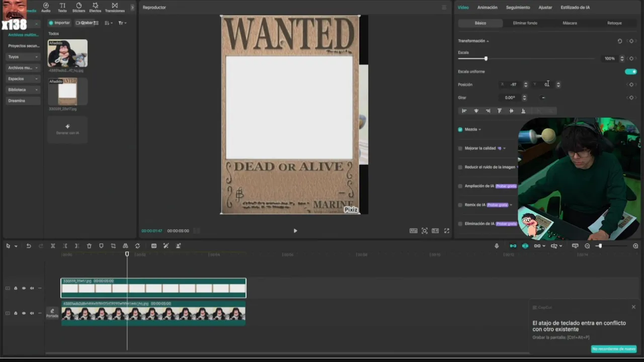Delete right portion of the clip
Viewport: 644px width, 362px height.
[x=76, y=246]
